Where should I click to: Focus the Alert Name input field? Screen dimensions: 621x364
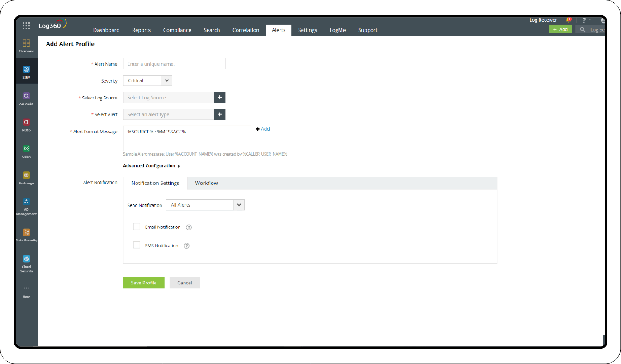[x=174, y=64]
